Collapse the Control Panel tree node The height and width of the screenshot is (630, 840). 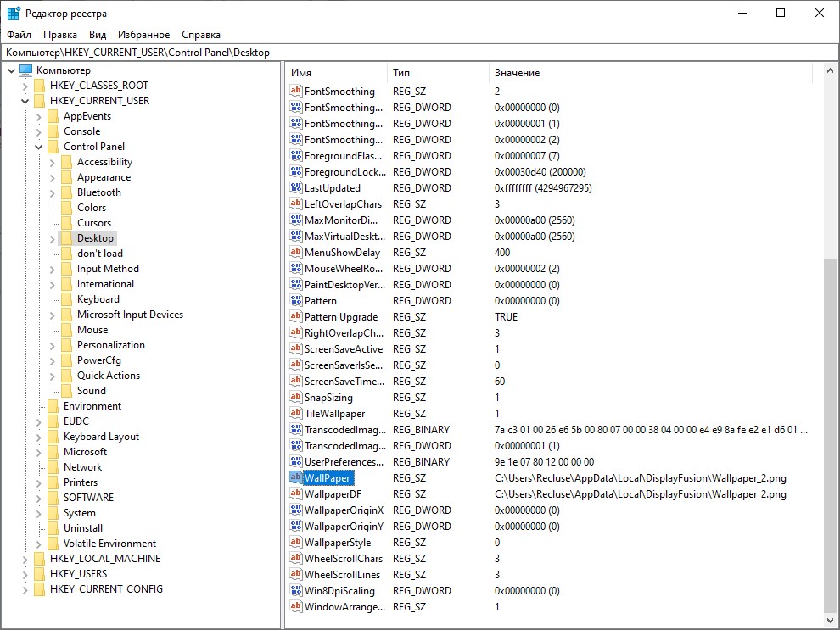(39, 147)
